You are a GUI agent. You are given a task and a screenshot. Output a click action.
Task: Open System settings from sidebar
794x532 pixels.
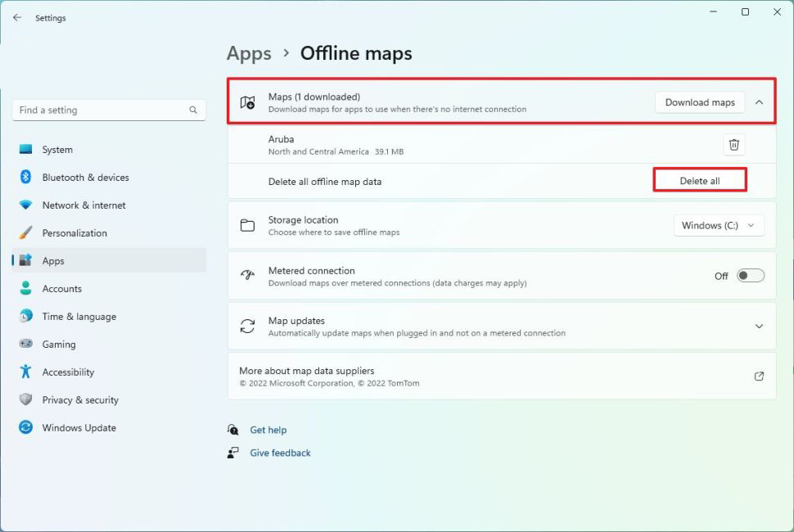pyautogui.click(x=57, y=150)
